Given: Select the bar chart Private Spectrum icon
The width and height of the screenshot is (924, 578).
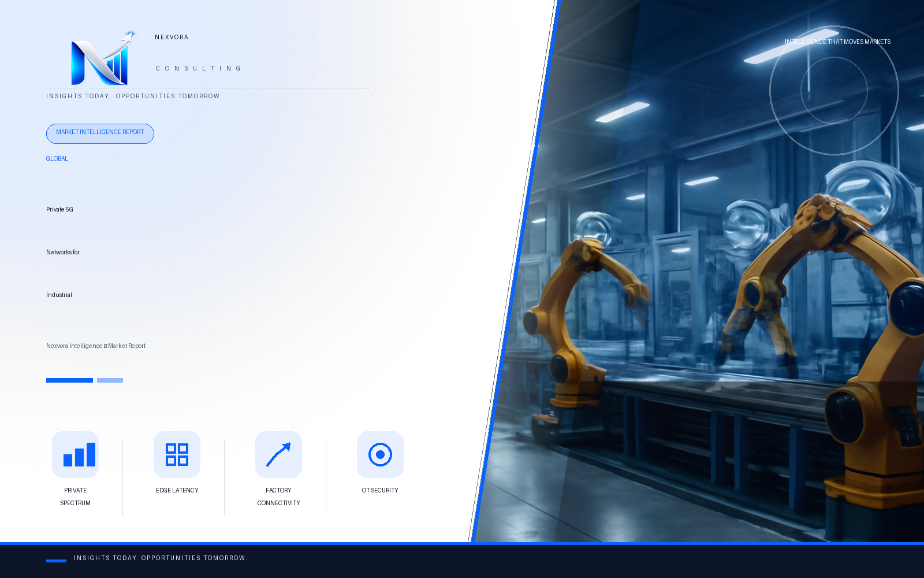Looking at the screenshot, I should click(75, 454).
